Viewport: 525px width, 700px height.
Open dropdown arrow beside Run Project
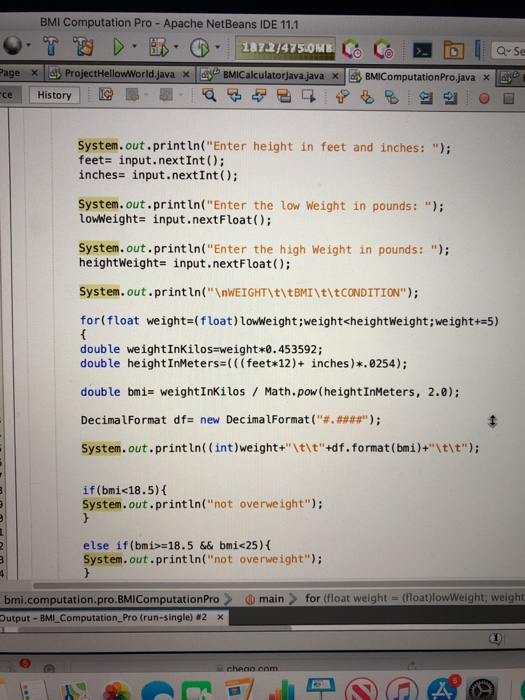[134, 46]
